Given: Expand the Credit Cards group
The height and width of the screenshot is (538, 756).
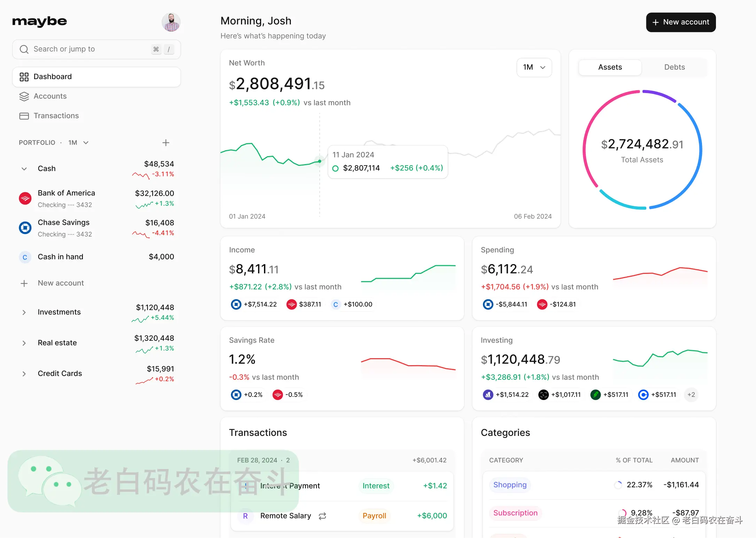Looking at the screenshot, I should [24, 374].
